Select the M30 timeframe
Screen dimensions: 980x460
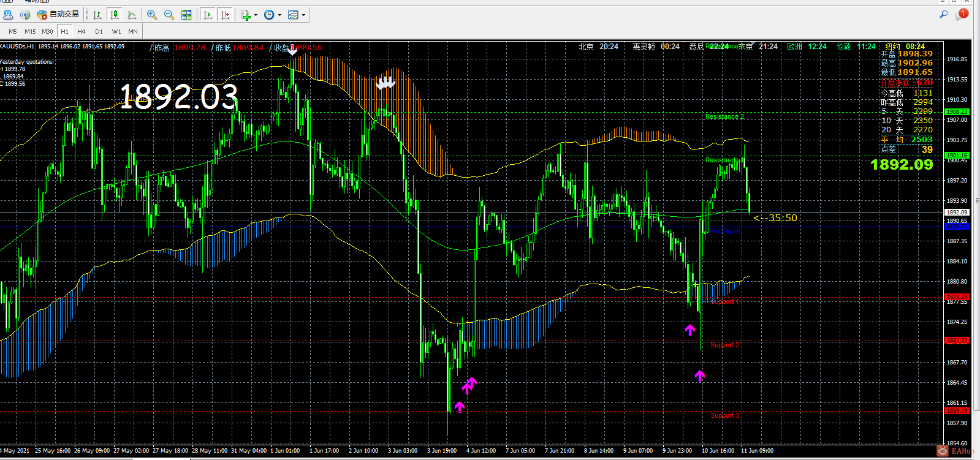[47, 31]
